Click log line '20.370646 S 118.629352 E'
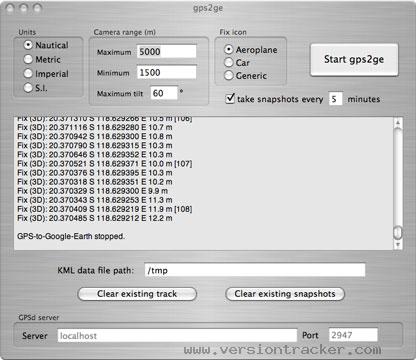The height and width of the screenshot is (360, 416). 95,155
